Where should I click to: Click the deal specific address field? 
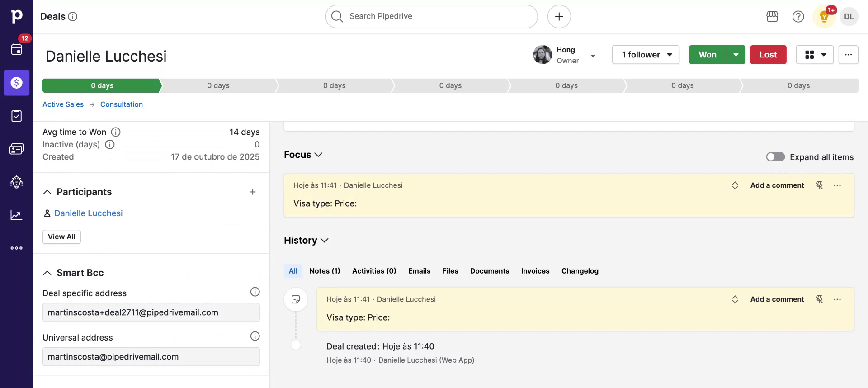coord(151,312)
